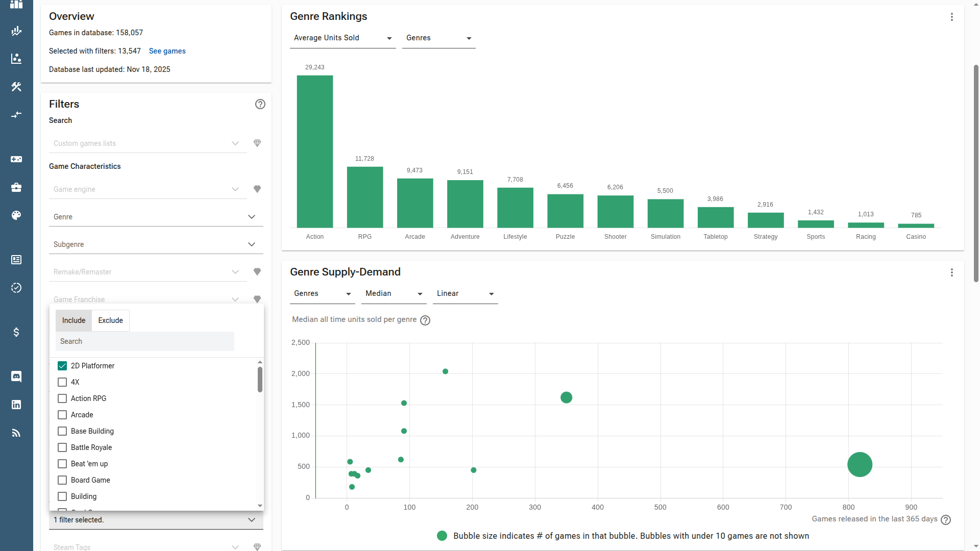
Task: Click the color palette sidebar icon
Action: [x=16, y=215]
